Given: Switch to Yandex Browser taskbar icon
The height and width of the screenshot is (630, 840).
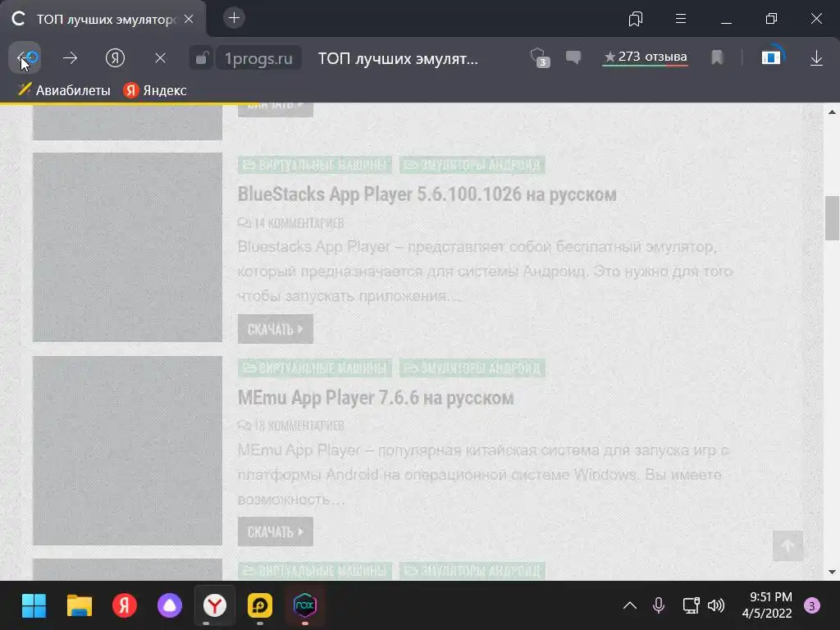Looking at the screenshot, I should 214,606.
